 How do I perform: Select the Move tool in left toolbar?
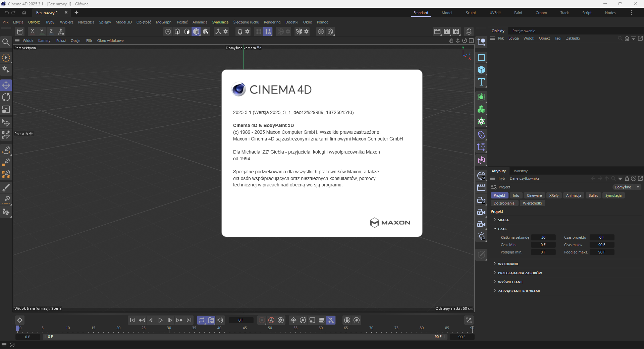tap(6, 85)
